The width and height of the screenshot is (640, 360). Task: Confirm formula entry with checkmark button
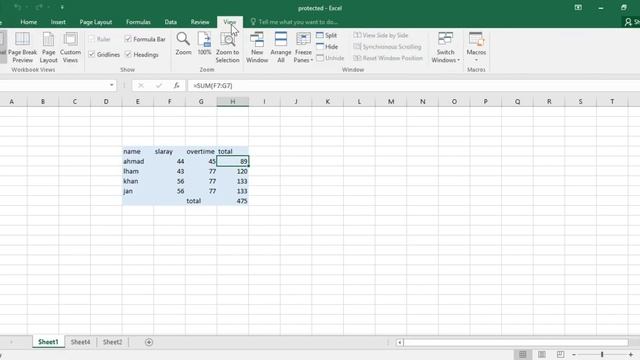click(159, 85)
